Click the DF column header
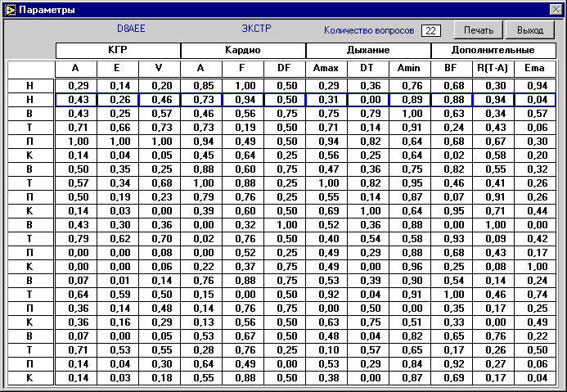567x392 pixels. pos(284,69)
